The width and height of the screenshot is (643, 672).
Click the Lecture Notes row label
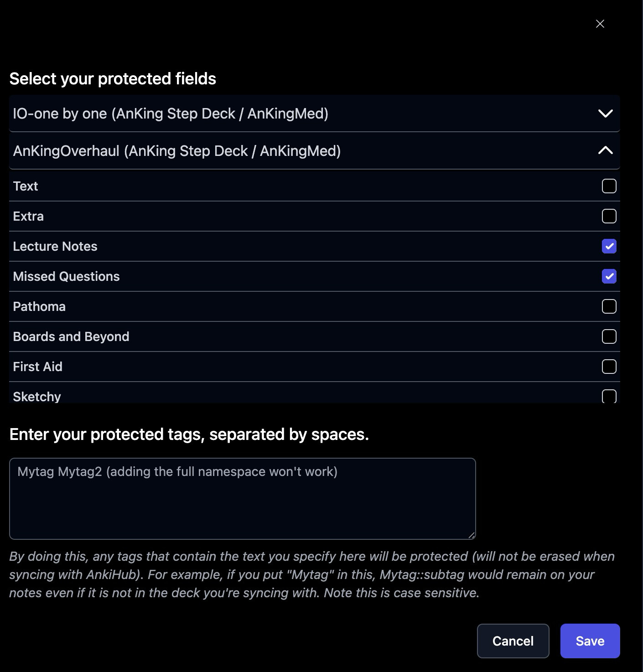(x=55, y=246)
